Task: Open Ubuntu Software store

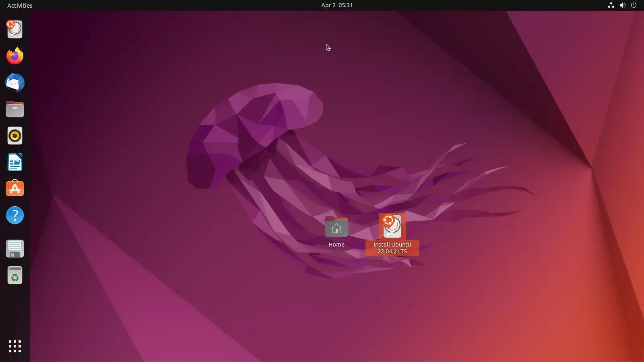Action: (15, 189)
